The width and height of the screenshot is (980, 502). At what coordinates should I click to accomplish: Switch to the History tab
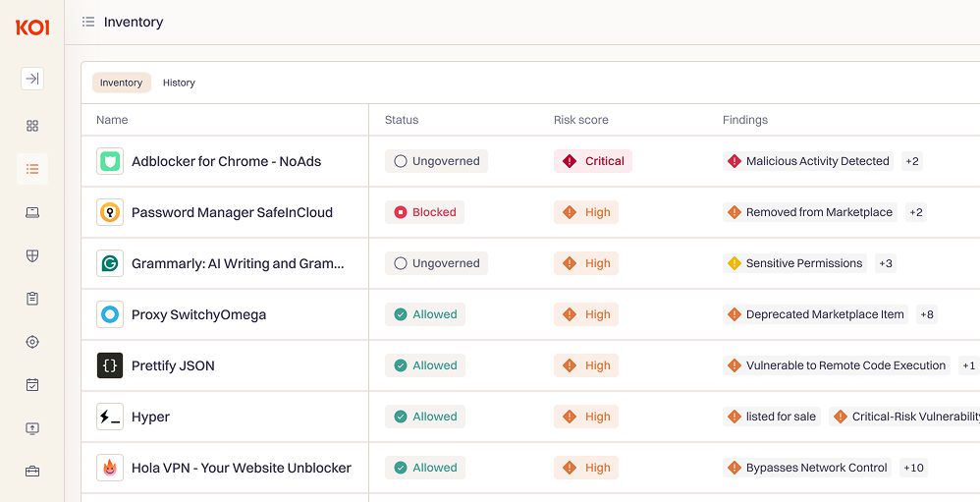coord(179,83)
